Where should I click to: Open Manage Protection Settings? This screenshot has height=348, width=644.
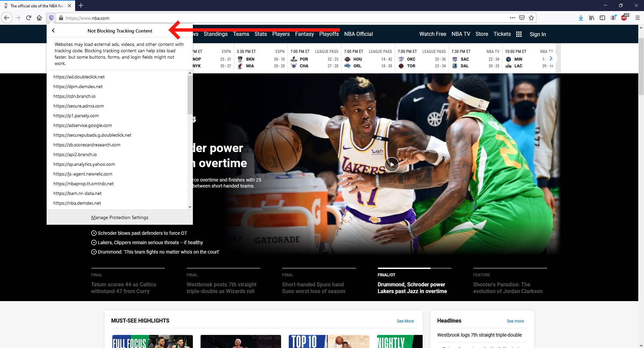120,217
